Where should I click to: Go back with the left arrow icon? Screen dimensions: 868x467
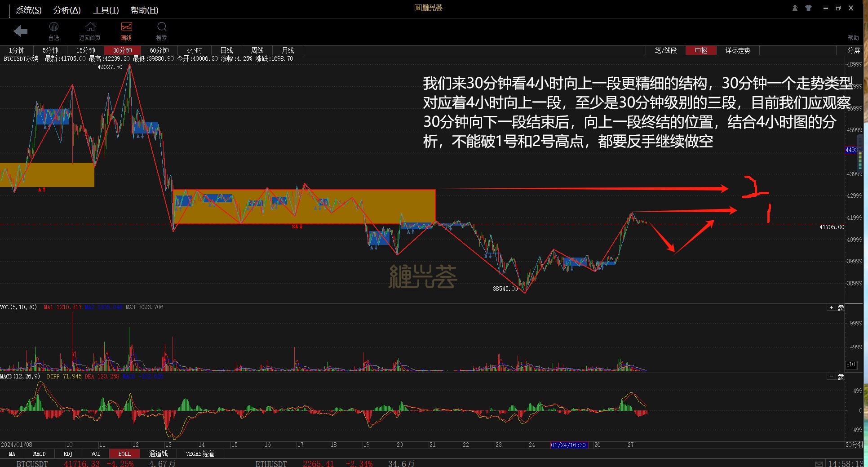coord(21,31)
